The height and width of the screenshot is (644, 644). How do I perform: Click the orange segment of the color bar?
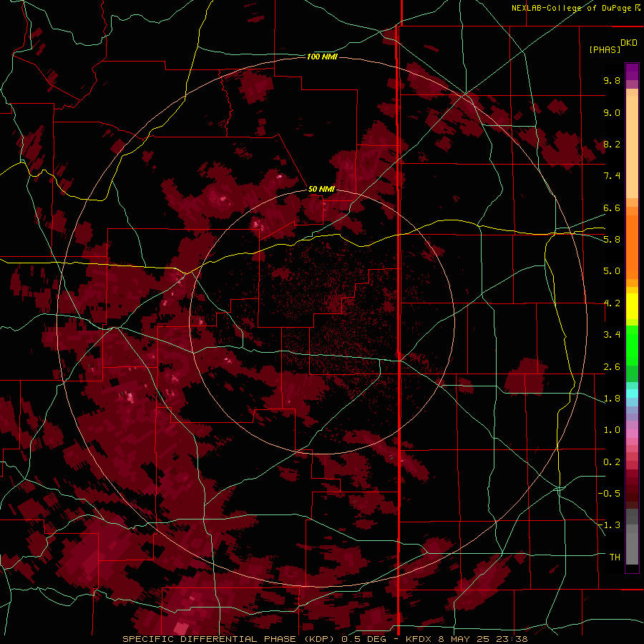(x=632, y=246)
